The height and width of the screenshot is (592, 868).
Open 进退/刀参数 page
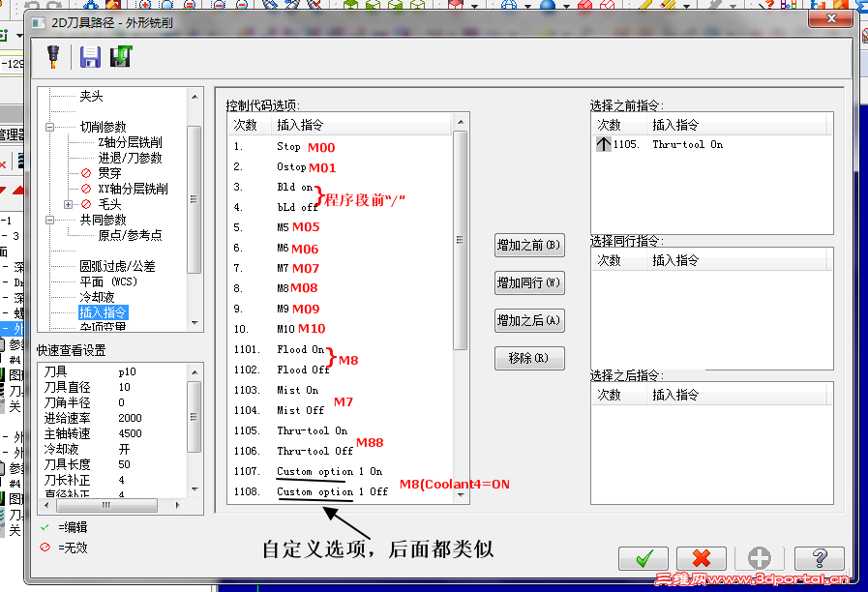[130, 158]
